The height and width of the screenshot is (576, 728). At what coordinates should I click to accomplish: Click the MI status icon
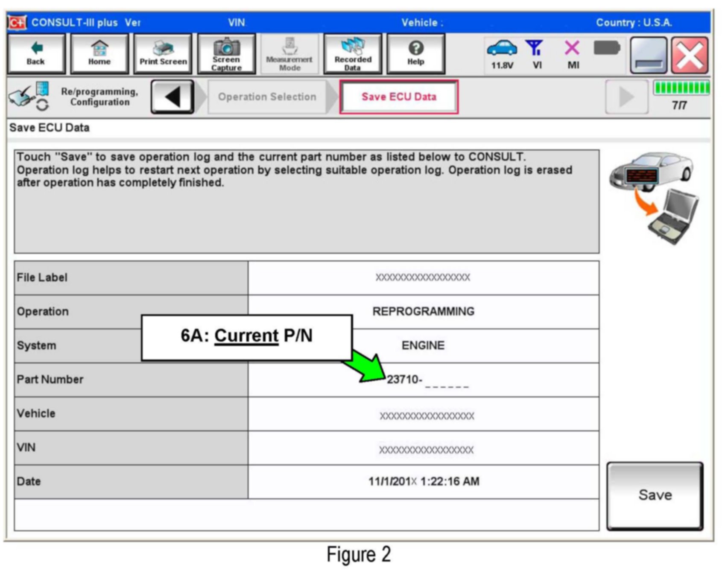click(573, 54)
